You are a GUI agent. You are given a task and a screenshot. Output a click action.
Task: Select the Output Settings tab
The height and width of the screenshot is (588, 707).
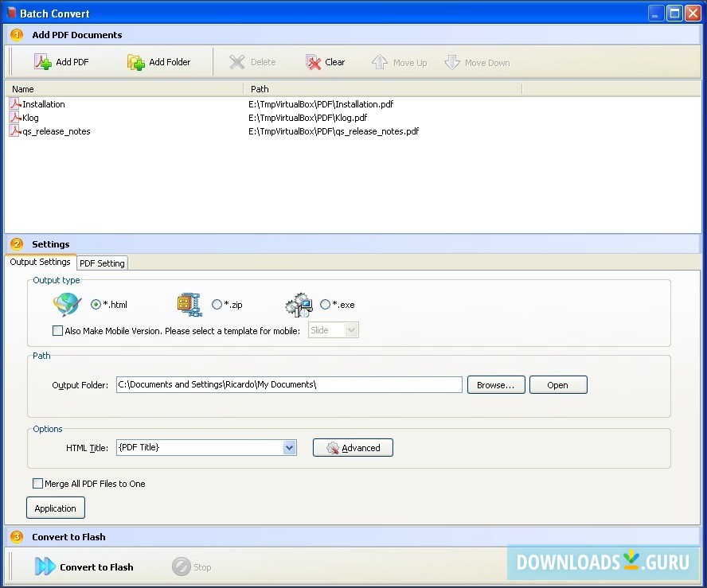coord(40,262)
